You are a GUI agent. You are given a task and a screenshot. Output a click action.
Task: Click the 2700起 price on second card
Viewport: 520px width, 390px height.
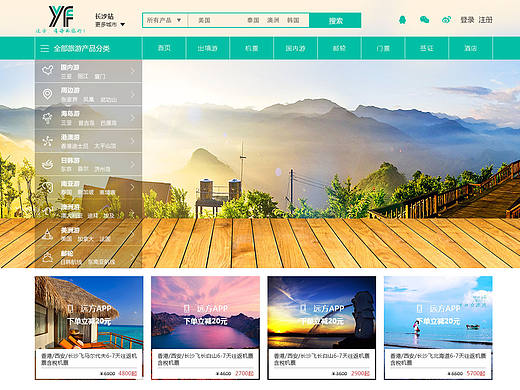tap(244, 373)
